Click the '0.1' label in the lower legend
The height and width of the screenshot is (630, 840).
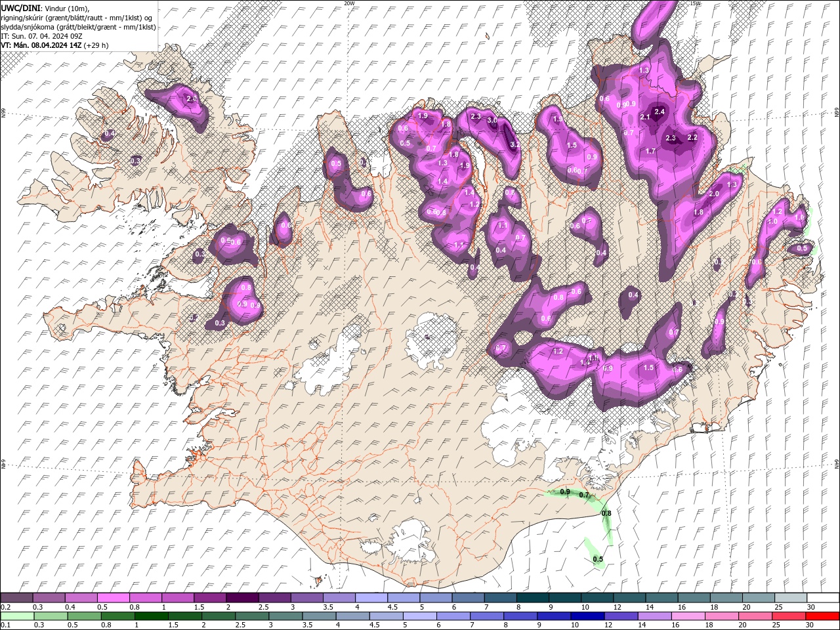pyautogui.click(x=5, y=625)
